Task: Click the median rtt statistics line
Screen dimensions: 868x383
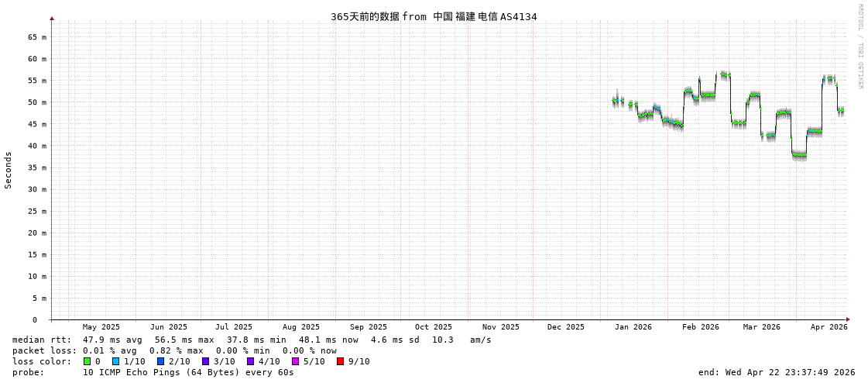Action: click(x=252, y=340)
